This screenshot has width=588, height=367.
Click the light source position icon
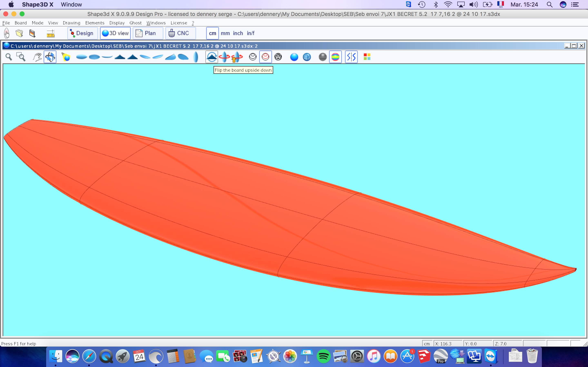pyautogui.click(x=66, y=57)
